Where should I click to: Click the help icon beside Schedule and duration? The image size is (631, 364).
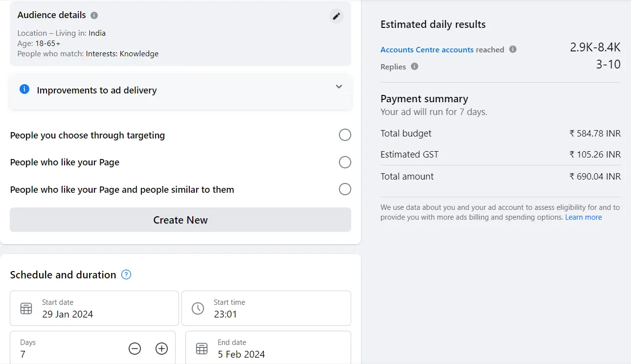click(126, 274)
